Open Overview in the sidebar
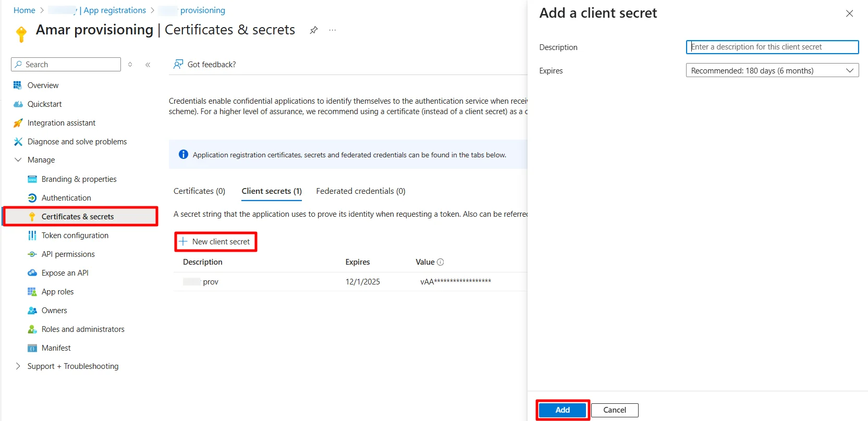Image resolution: width=868 pixels, height=421 pixels. point(43,85)
